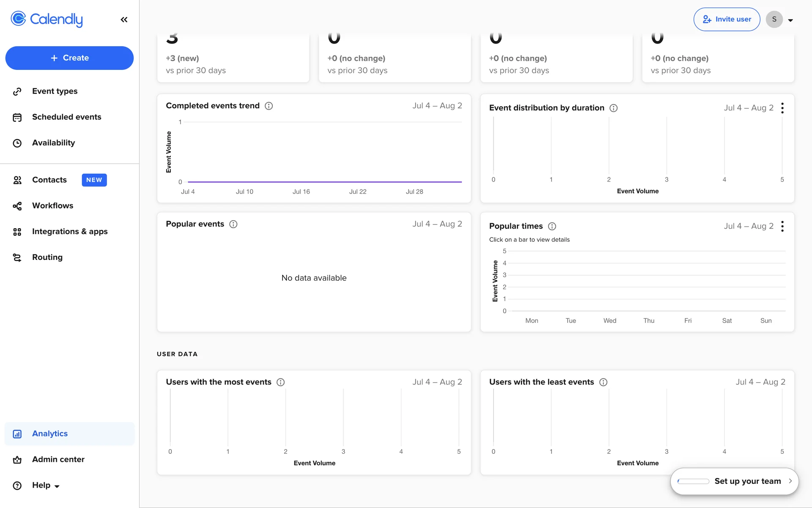812x508 pixels.
Task: Click info icon beside Event distribution by duration
Action: pyautogui.click(x=613, y=108)
